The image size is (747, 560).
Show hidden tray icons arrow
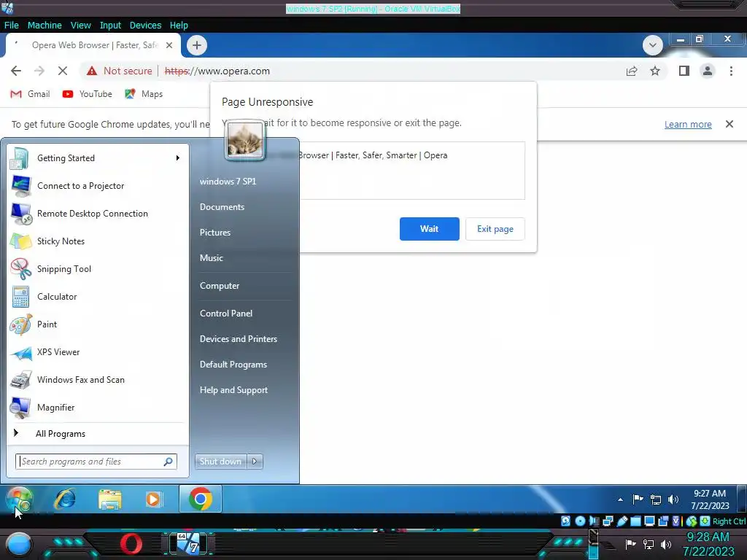[x=620, y=499]
